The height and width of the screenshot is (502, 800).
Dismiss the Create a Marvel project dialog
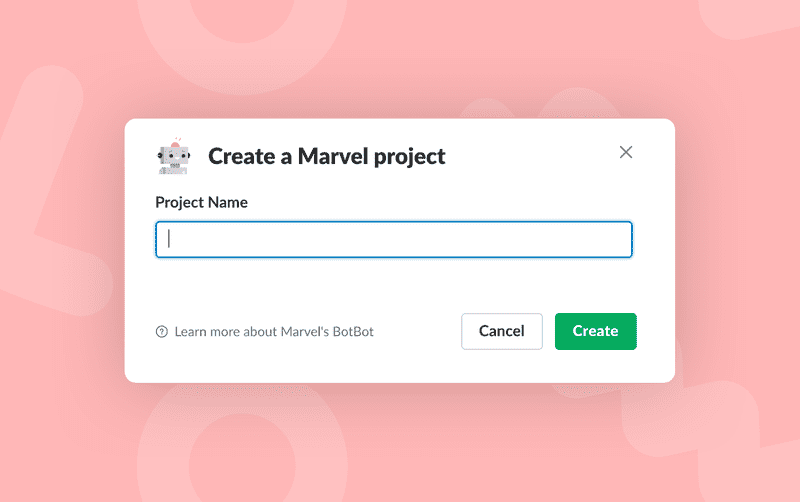pyautogui.click(x=626, y=152)
